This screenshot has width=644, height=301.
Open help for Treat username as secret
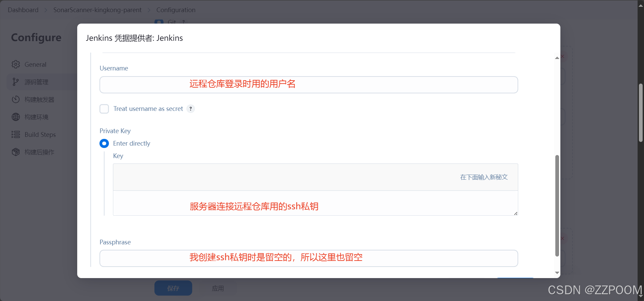tap(191, 109)
